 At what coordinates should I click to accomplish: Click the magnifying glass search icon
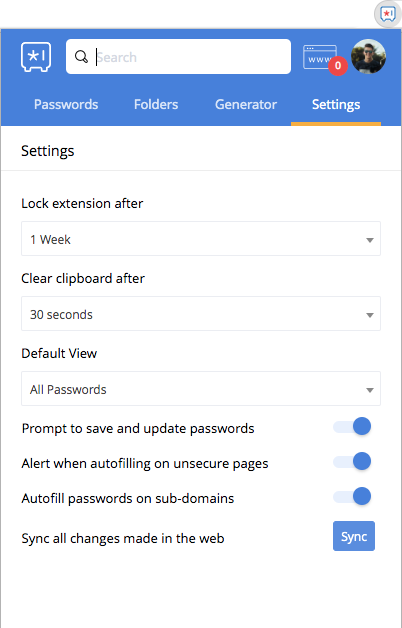tap(81, 57)
